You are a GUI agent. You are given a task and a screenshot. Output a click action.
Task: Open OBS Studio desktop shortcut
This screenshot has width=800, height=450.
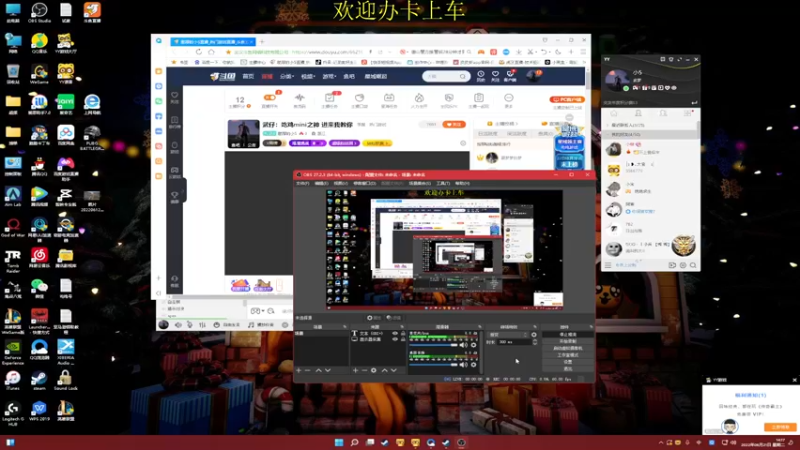(39, 12)
